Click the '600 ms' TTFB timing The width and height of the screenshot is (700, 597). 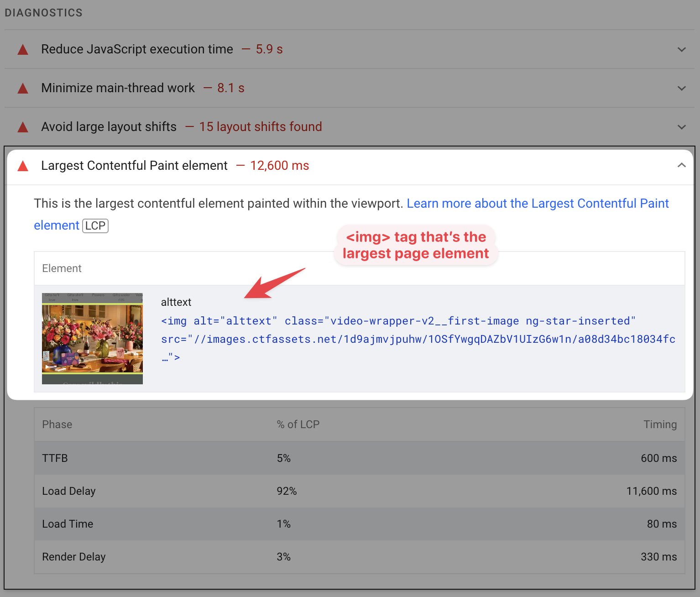(658, 458)
